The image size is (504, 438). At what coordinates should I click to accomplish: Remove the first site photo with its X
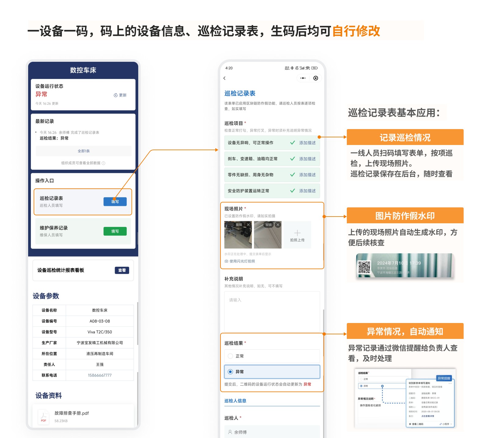[248, 225]
